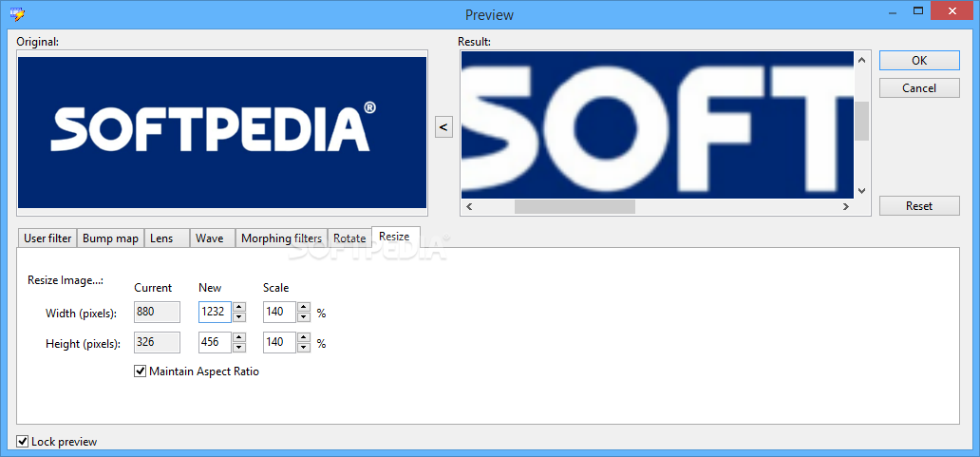Click Current width field showing 880
The height and width of the screenshot is (457, 980).
[x=157, y=312]
